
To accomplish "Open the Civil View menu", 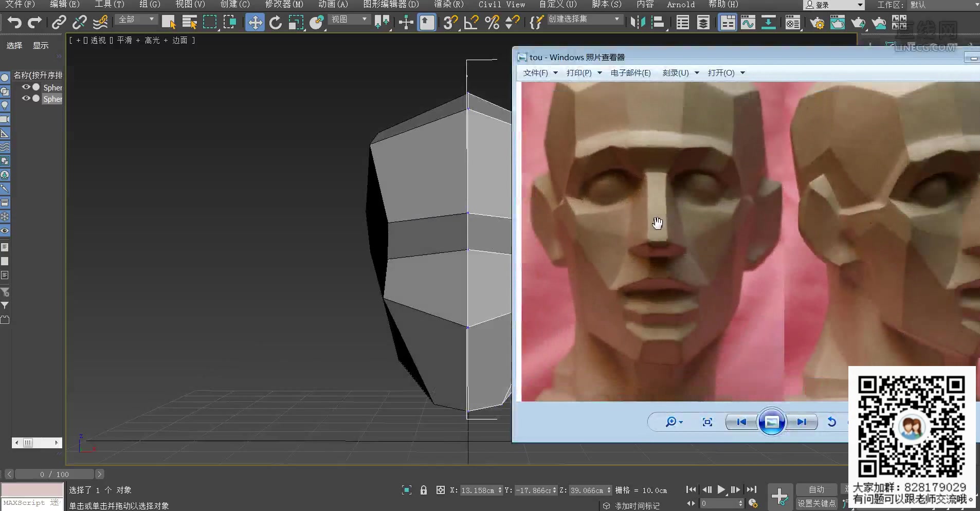I will click(502, 4).
